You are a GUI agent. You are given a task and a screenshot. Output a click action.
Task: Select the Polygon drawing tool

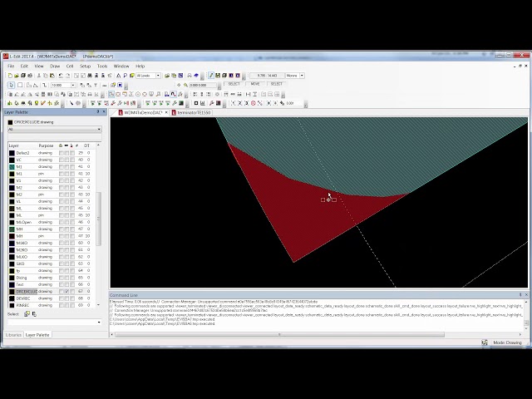click(29, 85)
